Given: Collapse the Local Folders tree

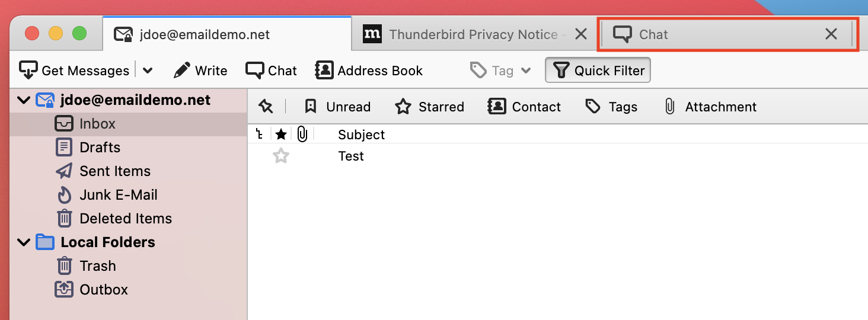Looking at the screenshot, I should pos(24,242).
